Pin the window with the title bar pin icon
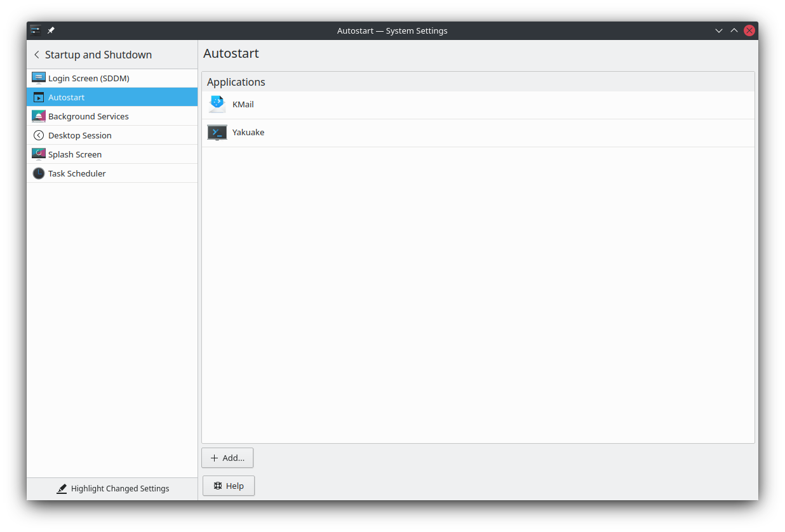This screenshot has width=785, height=532. [x=51, y=30]
